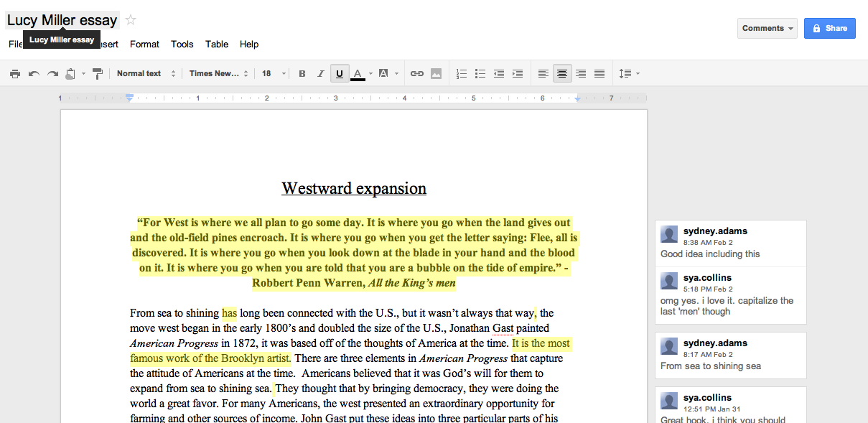Open the font size 18 dropdown

point(274,73)
